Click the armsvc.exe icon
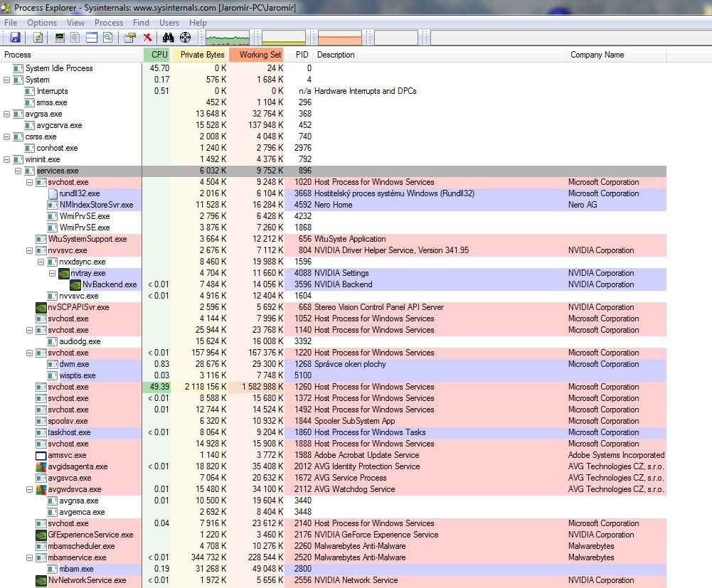This screenshot has height=588, width=712. tap(41, 456)
